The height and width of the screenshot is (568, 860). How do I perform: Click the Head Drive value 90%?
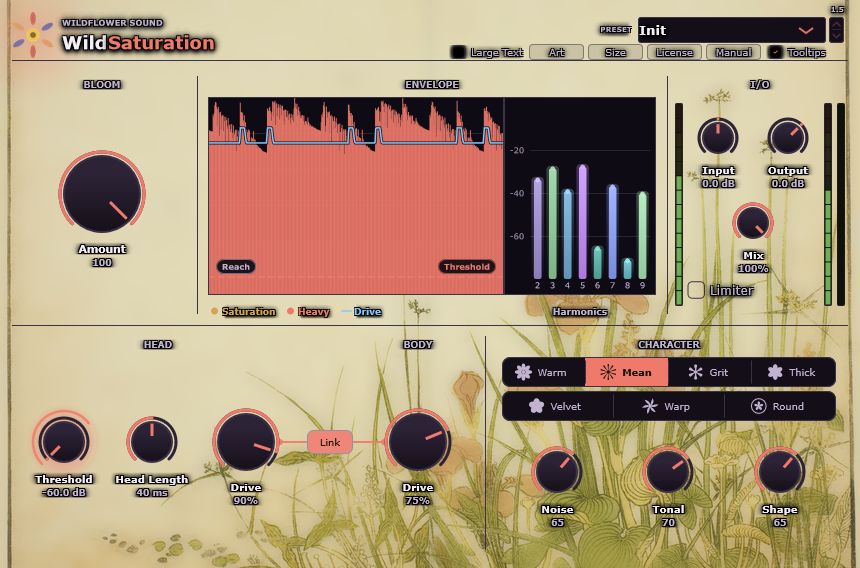[x=245, y=501]
